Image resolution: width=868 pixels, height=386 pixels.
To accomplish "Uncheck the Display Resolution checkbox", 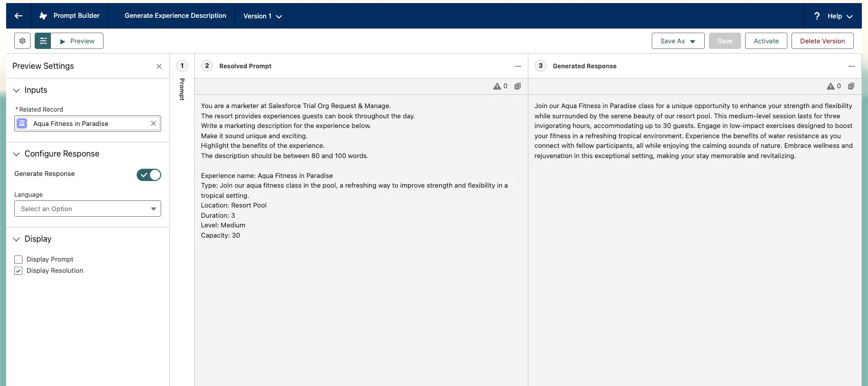I will (18, 271).
